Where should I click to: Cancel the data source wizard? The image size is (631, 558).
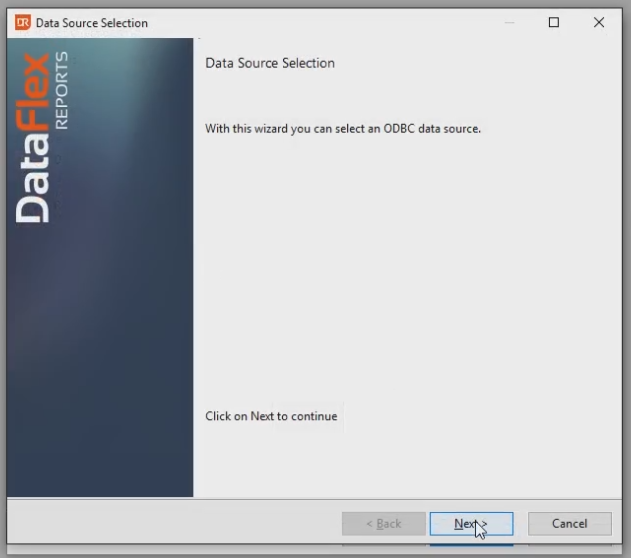569,523
